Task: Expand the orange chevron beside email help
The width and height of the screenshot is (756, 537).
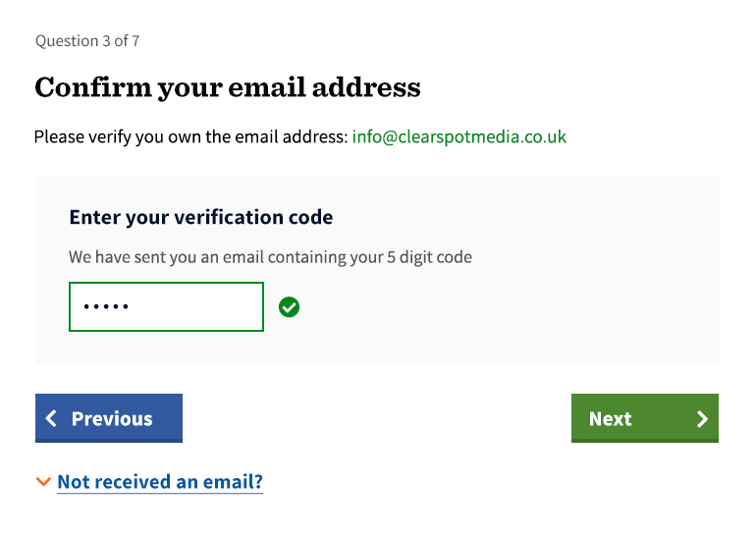Action: pyautogui.click(x=42, y=482)
